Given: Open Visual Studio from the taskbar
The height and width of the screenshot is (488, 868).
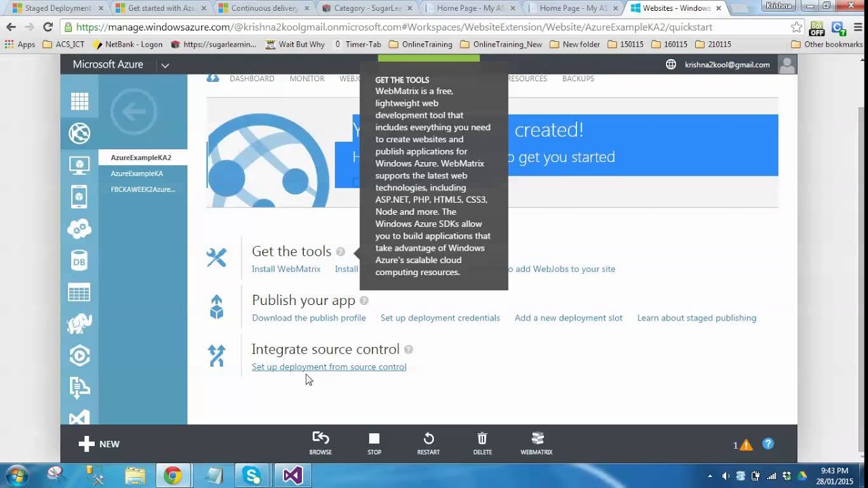Looking at the screenshot, I should point(292,476).
